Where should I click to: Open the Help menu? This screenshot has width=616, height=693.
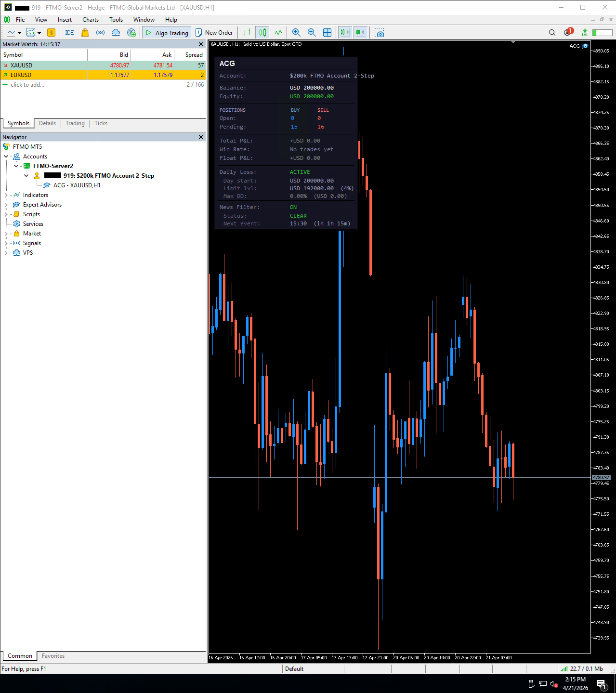coord(171,20)
